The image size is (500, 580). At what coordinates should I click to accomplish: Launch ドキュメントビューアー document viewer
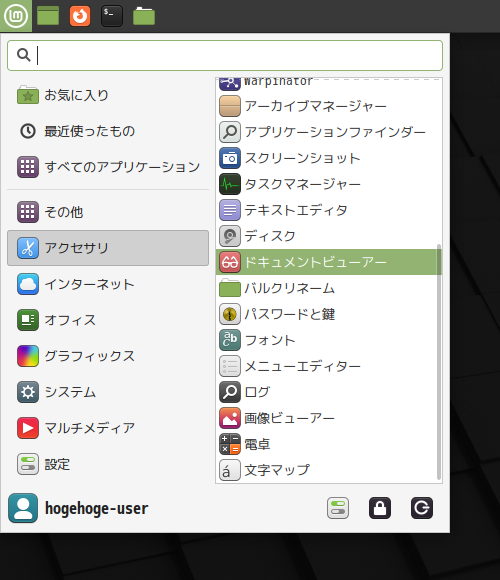(328, 262)
